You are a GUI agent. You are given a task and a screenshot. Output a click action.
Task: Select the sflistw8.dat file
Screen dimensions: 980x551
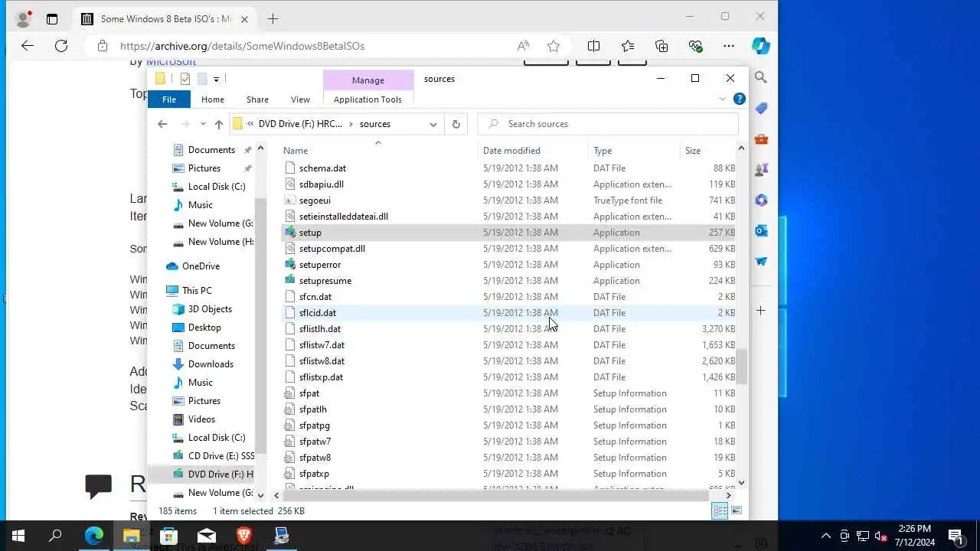pyautogui.click(x=322, y=361)
